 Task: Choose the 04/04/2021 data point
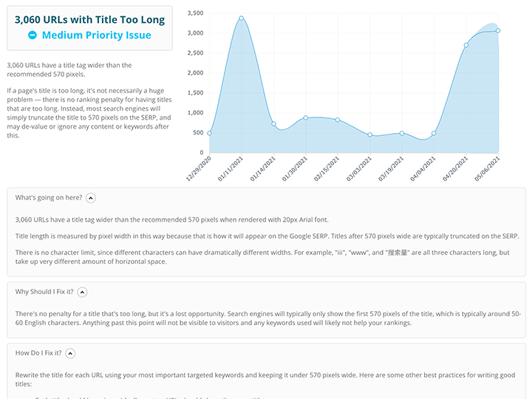(434, 134)
